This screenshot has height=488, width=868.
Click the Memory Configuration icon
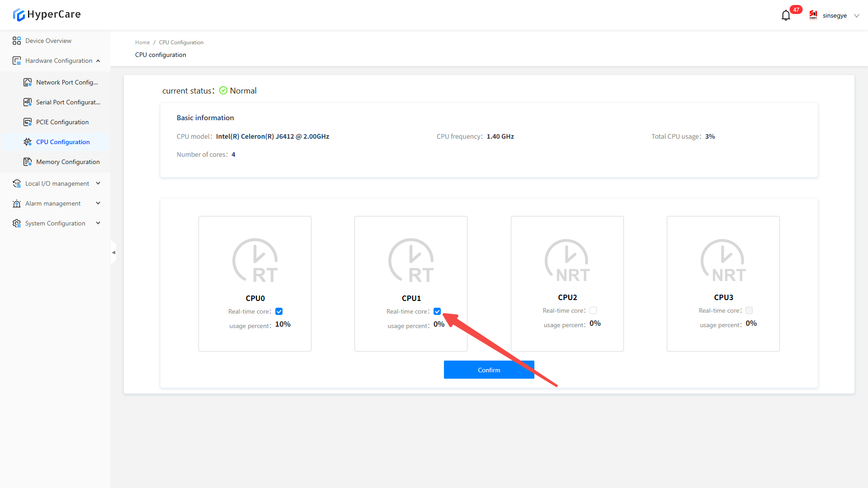(28, 162)
